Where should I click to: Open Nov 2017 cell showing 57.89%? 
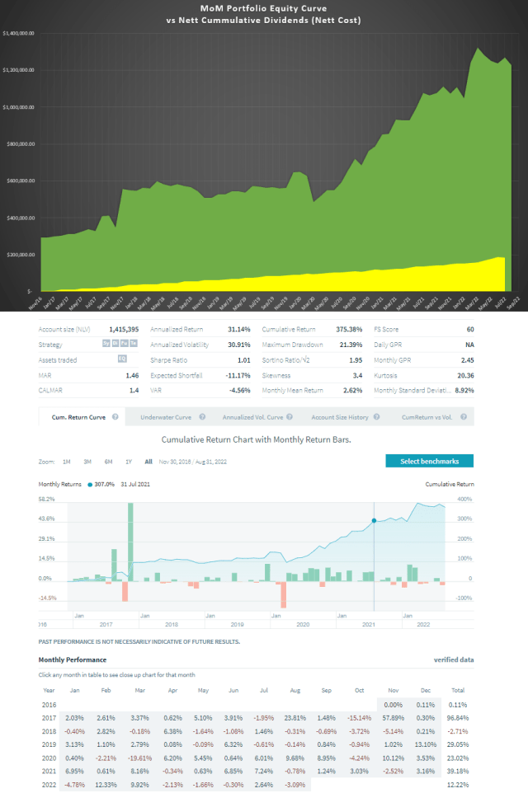point(394,718)
